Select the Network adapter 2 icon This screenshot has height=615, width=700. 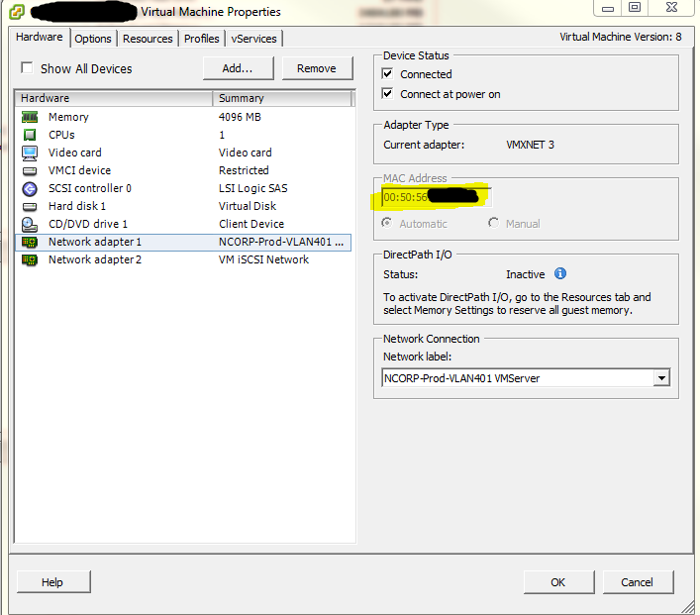click(x=30, y=259)
